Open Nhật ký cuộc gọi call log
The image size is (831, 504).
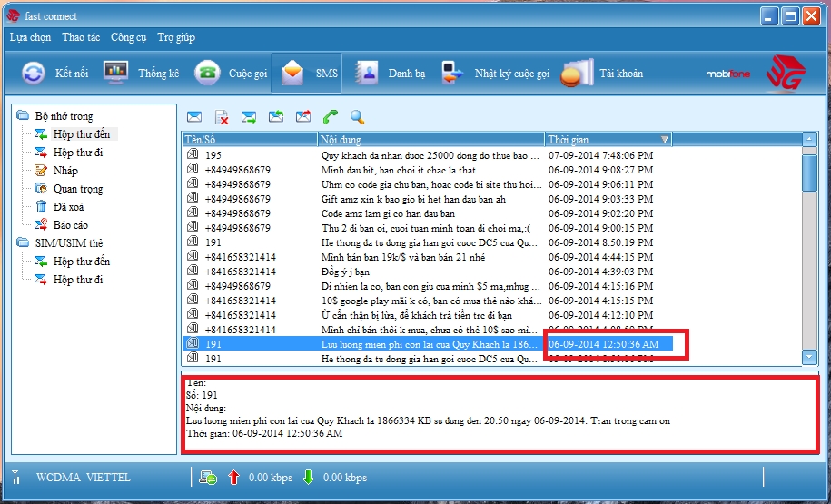click(x=496, y=74)
